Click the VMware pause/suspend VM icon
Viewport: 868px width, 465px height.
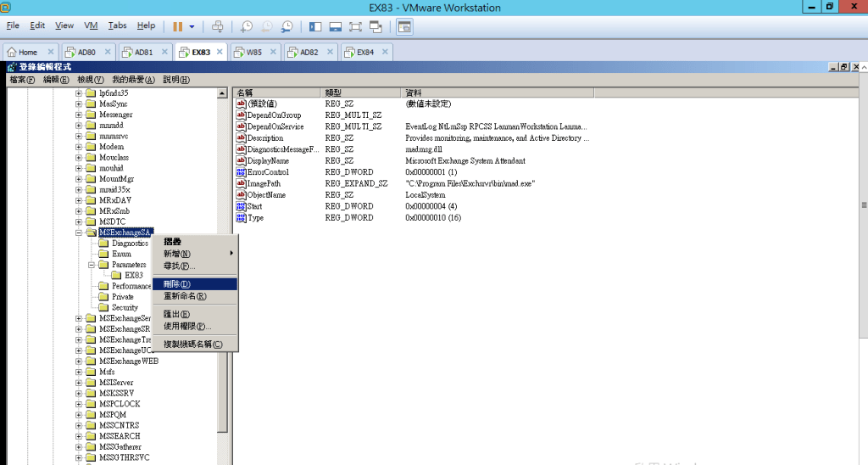coord(178,26)
